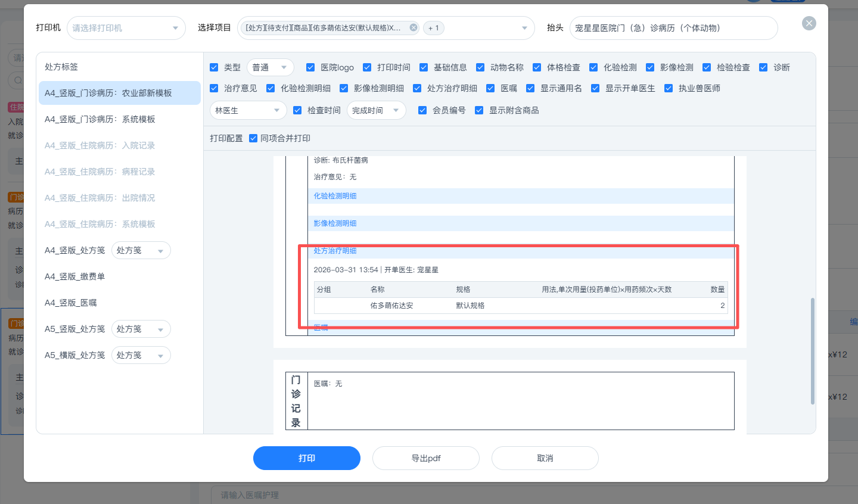Click the preview pane vertical scrollbar
Screen dimensions: 858x504
pos(812,351)
